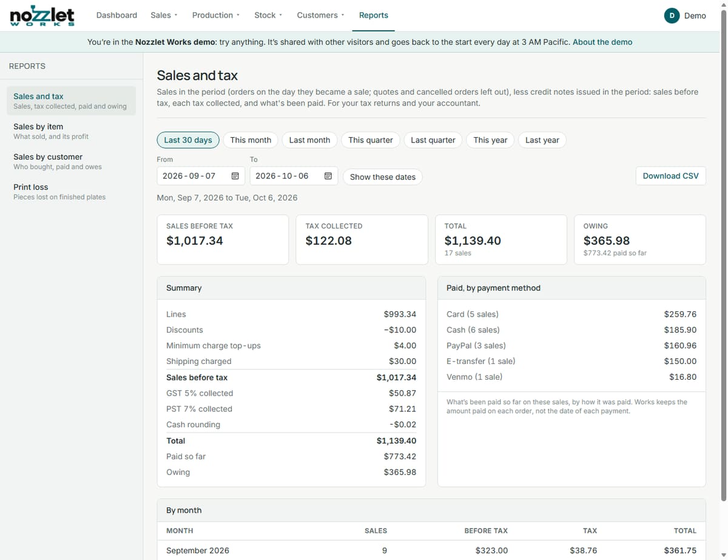This screenshot has height=560, width=728.
Task: Open the Reports tab
Action: click(x=374, y=15)
